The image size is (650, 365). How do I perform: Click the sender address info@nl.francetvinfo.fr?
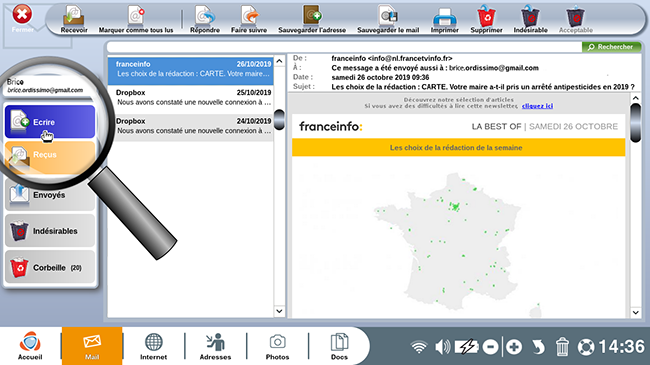pos(410,58)
